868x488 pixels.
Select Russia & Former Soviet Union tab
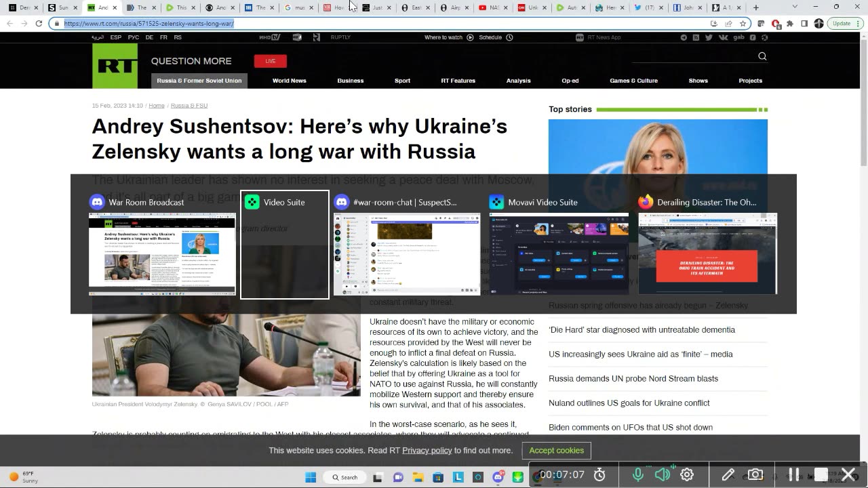pyautogui.click(x=199, y=81)
